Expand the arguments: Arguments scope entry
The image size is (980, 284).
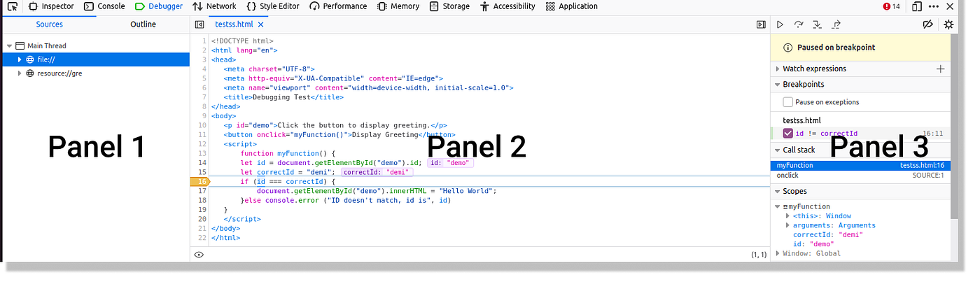pyautogui.click(x=787, y=225)
